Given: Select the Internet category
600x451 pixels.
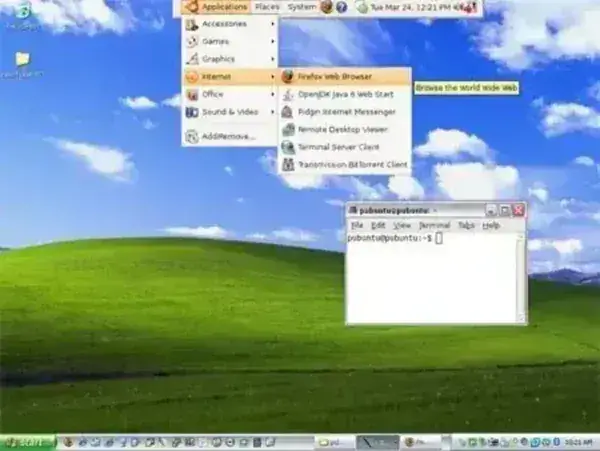Looking at the screenshot, I should coord(230,77).
